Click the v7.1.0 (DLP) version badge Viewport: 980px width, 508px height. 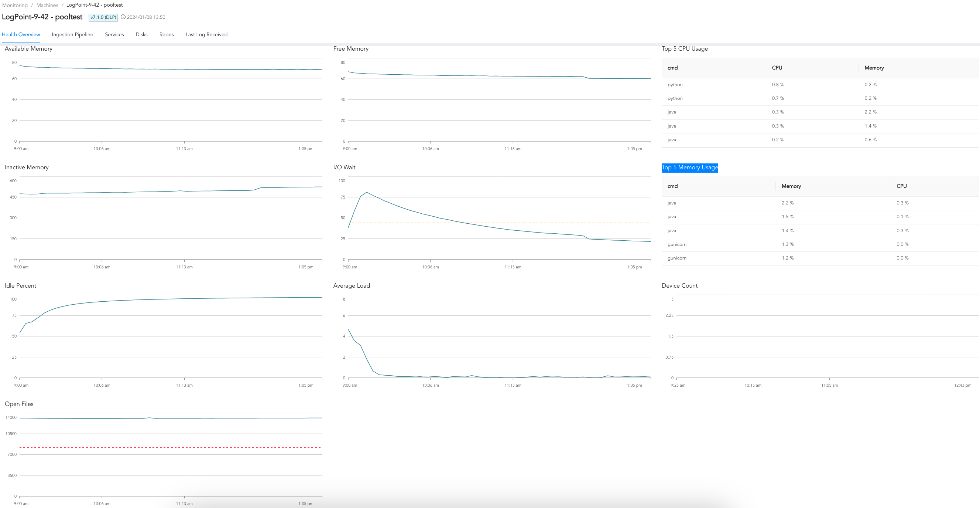click(x=103, y=17)
